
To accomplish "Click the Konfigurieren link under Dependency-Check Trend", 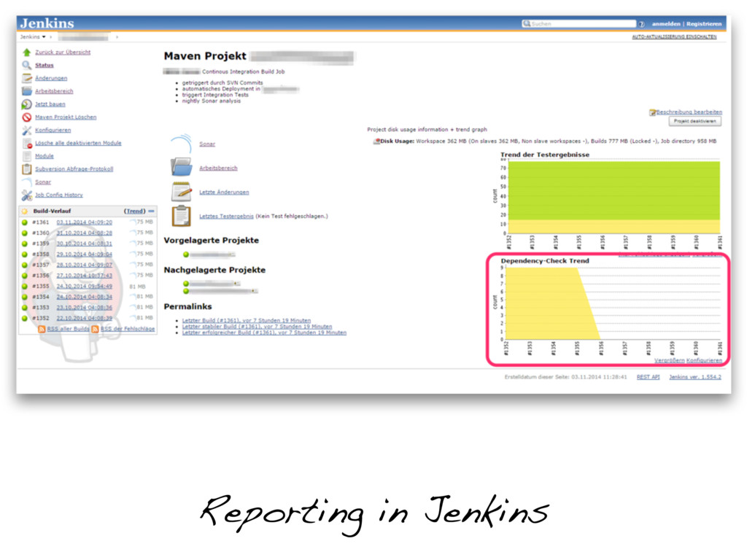I will 704,360.
